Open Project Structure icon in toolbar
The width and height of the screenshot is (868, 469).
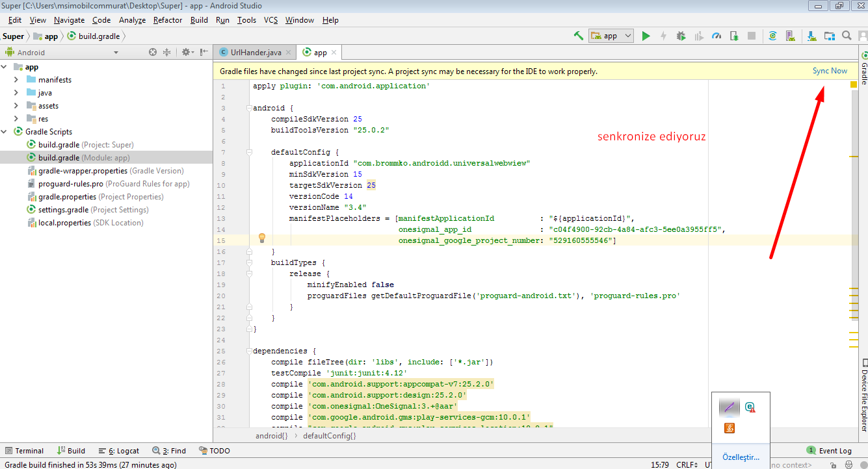(x=830, y=36)
